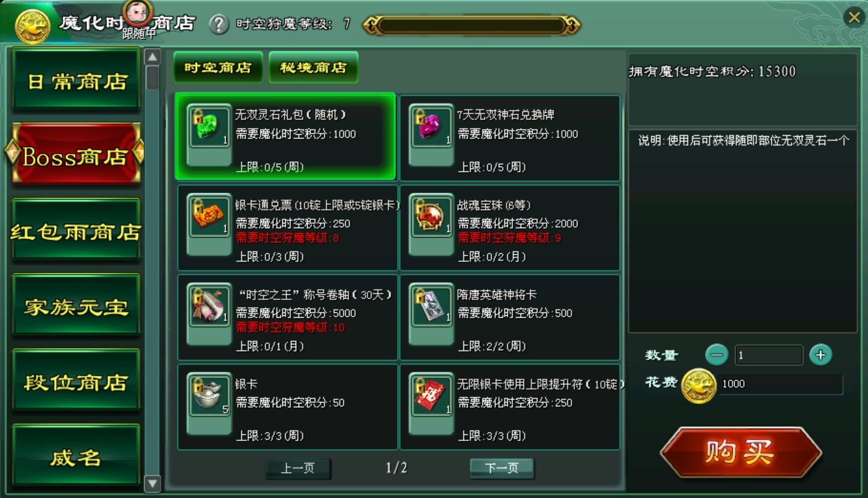Screen dimensions: 868x498
Task: Go to next page with 下一页
Action: 501,468
